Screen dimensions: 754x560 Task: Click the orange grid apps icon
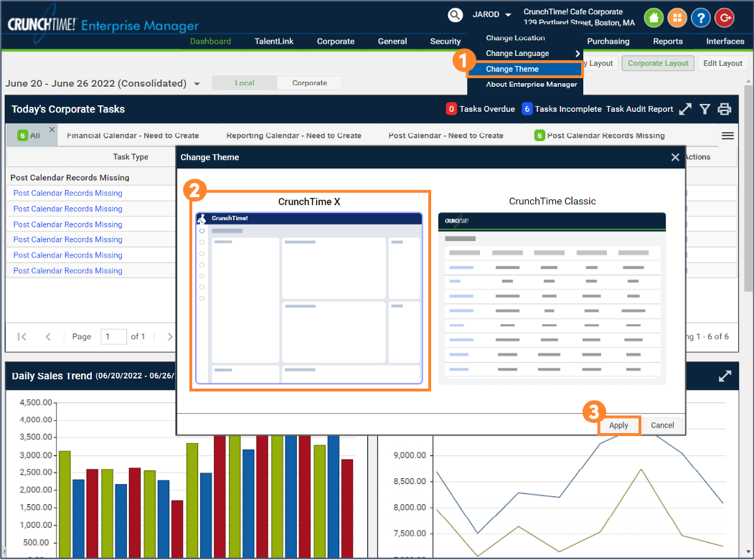pos(677,18)
